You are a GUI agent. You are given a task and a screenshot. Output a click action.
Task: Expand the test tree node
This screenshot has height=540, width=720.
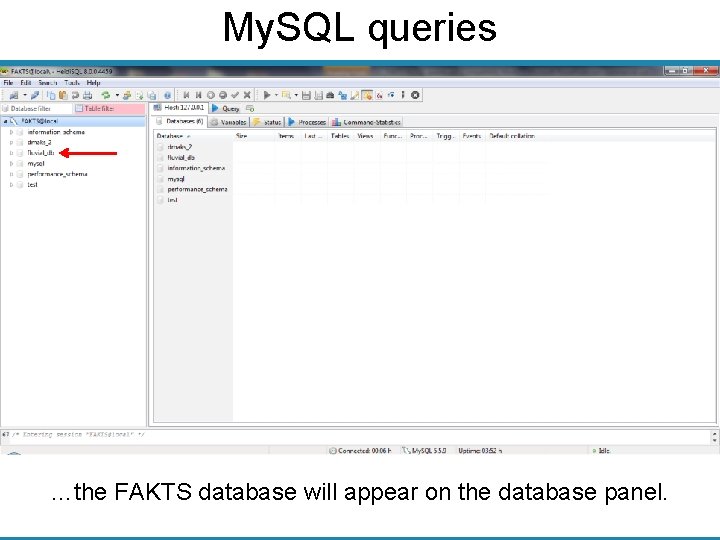11,185
